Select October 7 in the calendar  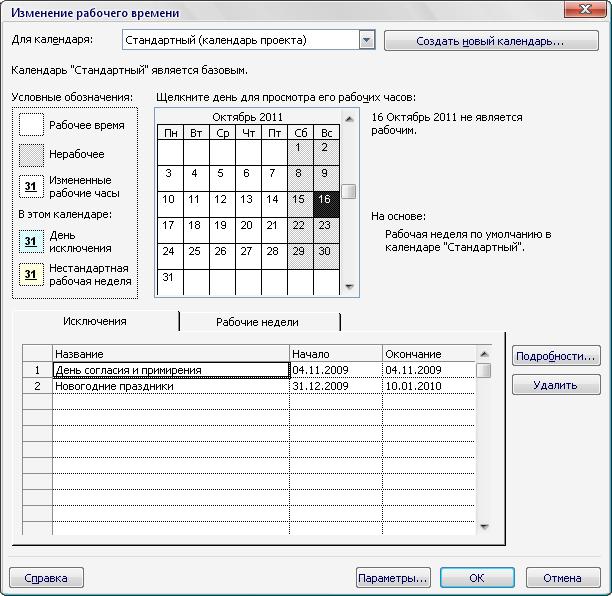[274, 178]
